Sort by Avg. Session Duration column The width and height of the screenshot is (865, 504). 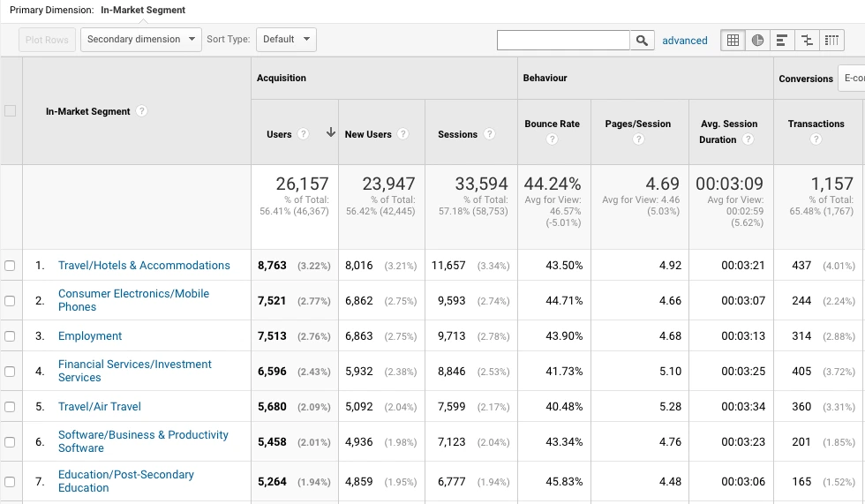point(729,132)
